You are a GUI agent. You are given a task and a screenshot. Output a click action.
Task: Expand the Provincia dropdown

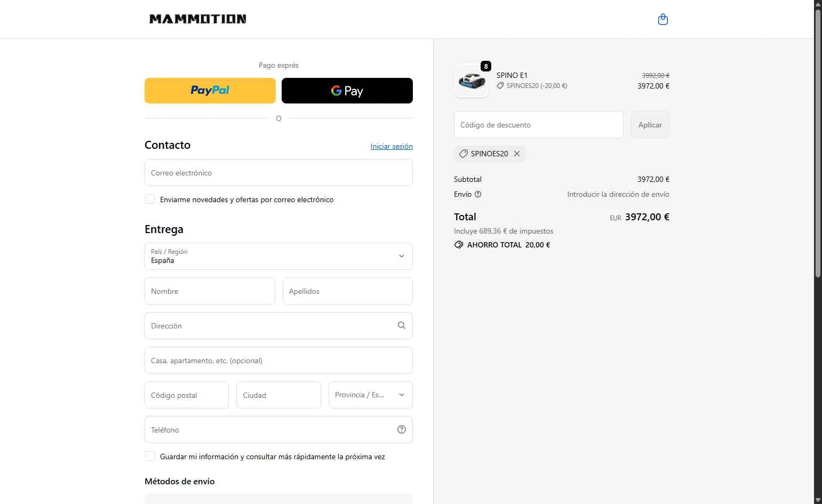point(370,395)
